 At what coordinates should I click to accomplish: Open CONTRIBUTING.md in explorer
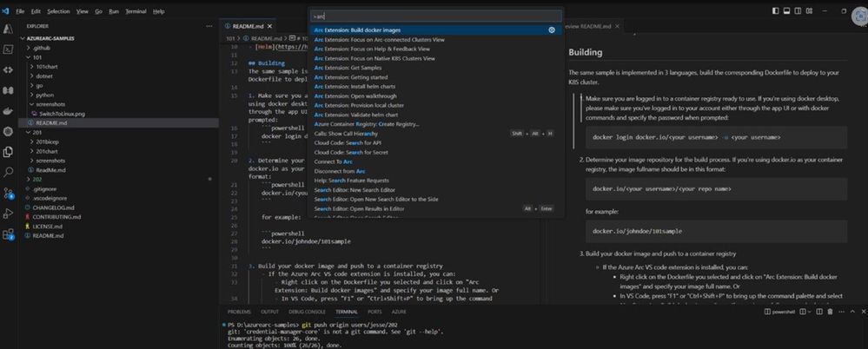(x=56, y=217)
